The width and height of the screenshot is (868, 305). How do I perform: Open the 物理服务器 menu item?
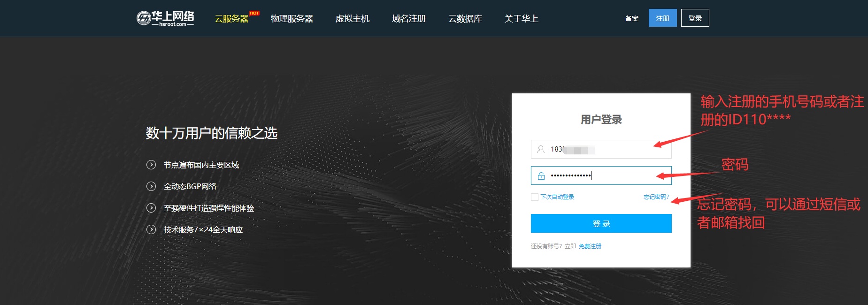click(292, 19)
